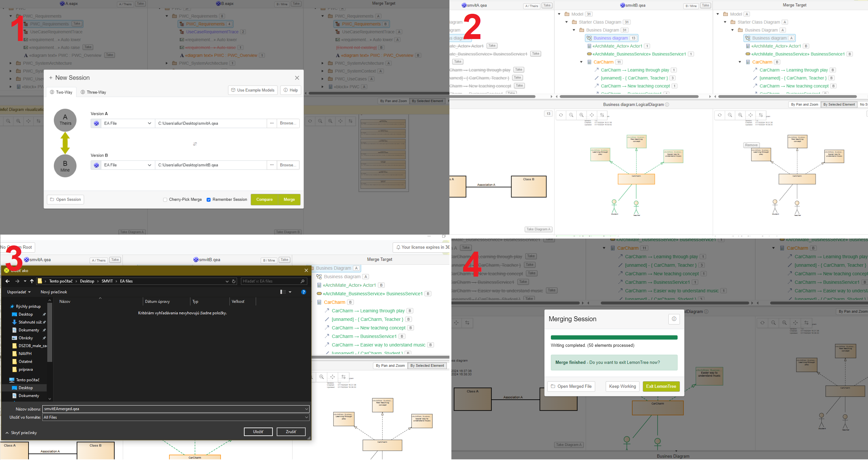Zoom out in toolbar beside the 13 badge
This screenshot has width=868, height=460.
coord(571,115)
